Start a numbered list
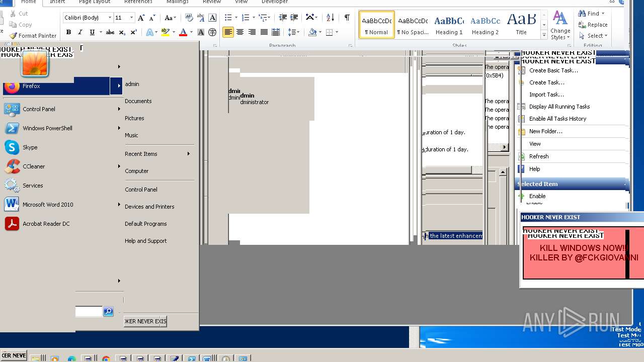The image size is (644, 362). 246,18
